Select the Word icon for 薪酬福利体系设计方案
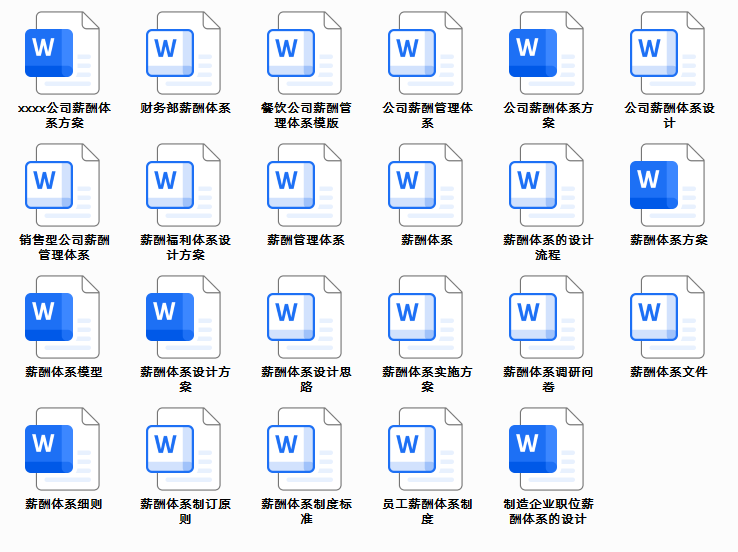The image size is (738, 552). 183,185
